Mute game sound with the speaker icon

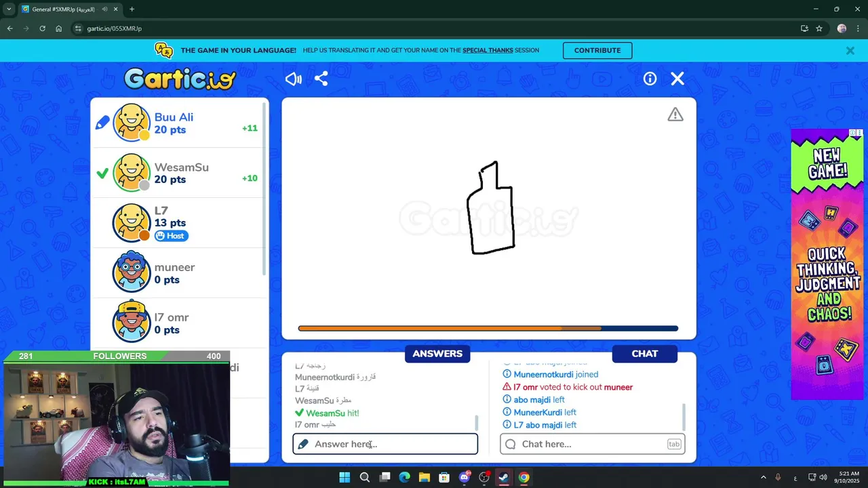[x=294, y=79]
